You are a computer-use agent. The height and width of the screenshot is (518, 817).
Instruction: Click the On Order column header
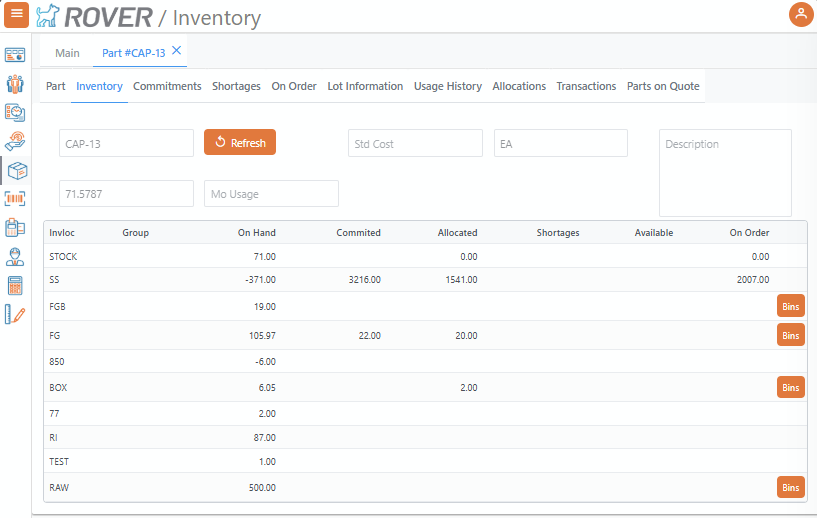tap(749, 233)
